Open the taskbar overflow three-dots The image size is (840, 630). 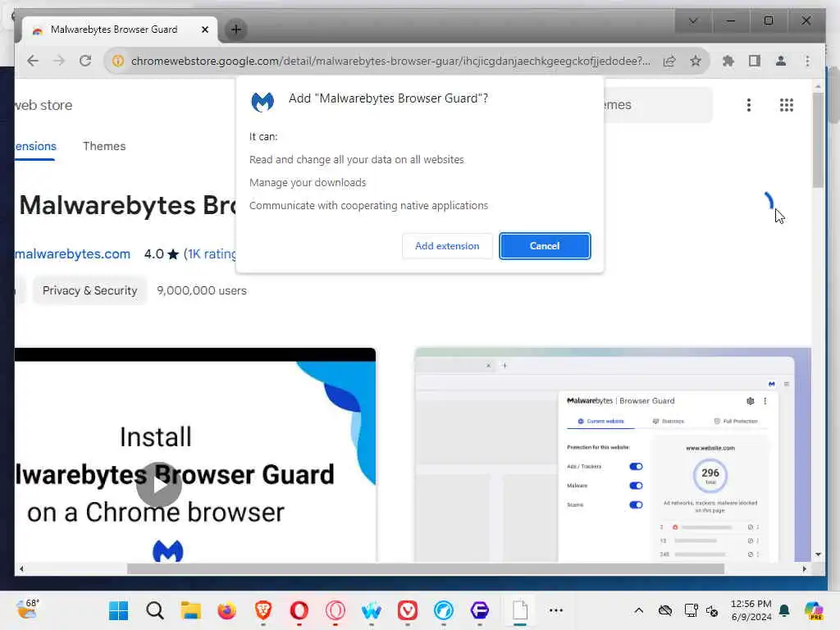[556, 610]
